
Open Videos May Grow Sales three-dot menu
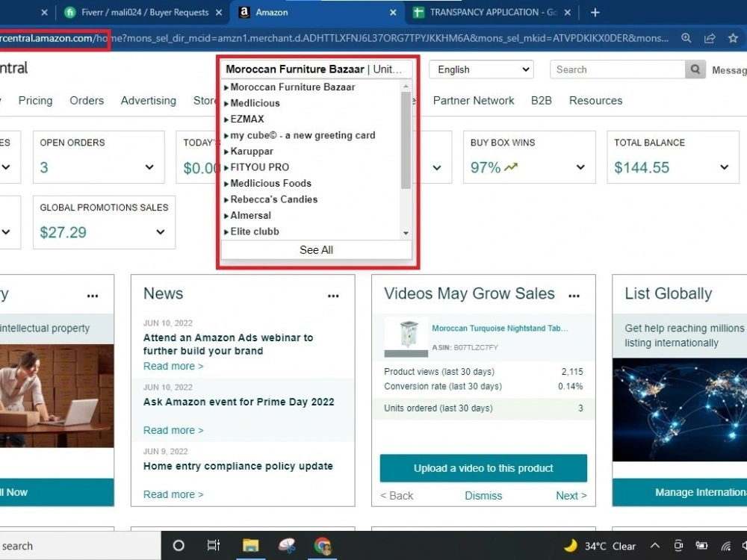pyautogui.click(x=574, y=296)
